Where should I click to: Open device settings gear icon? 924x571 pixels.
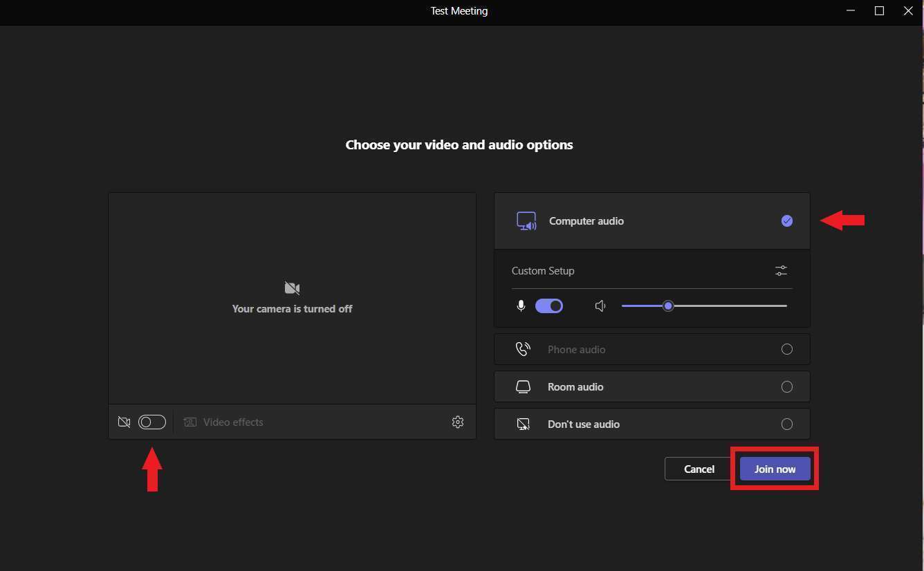[458, 422]
